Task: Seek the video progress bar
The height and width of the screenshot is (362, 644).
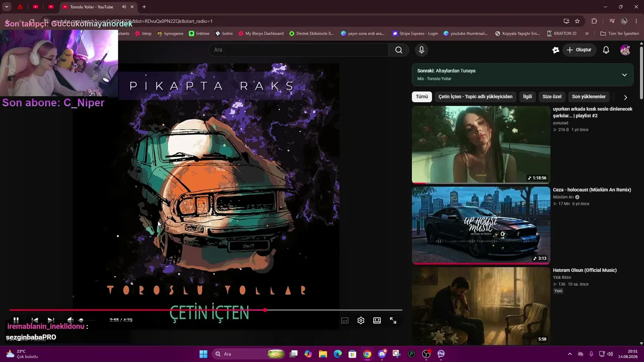Action: (x=206, y=310)
